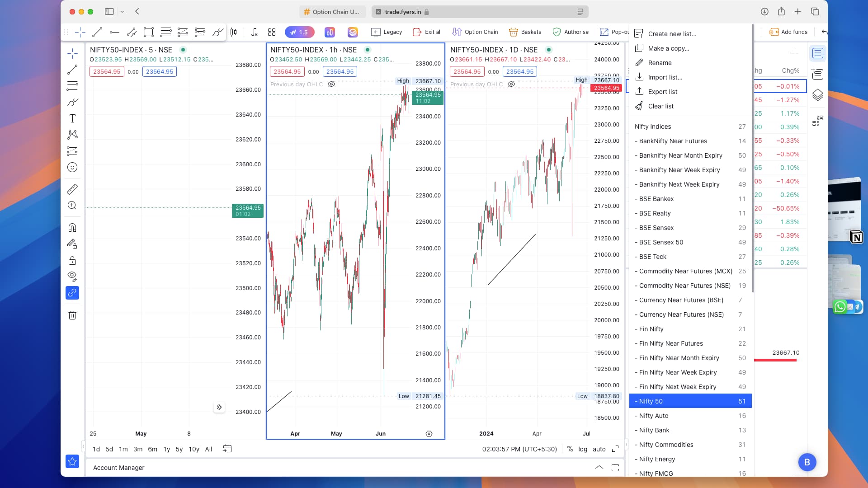Select BankNifty Near Futures list
This screenshot has width=868, height=488.
click(x=690, y=141)
